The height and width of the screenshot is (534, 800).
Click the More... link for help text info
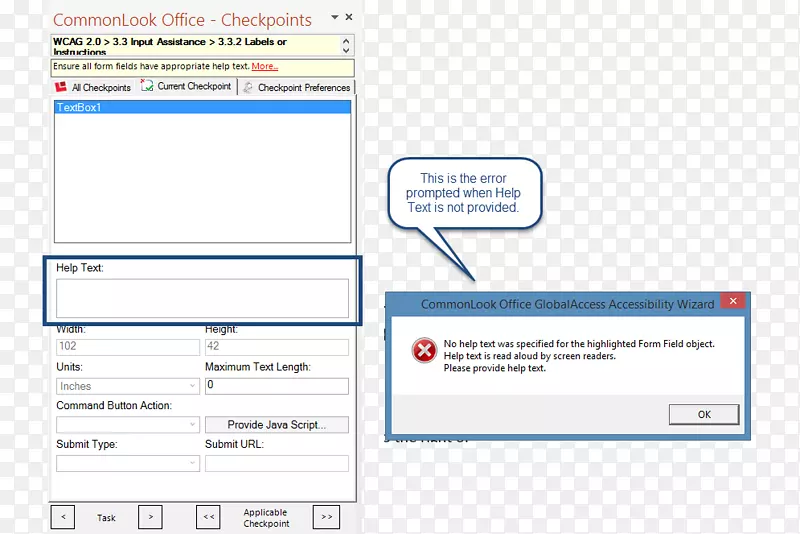pos(264,66)
